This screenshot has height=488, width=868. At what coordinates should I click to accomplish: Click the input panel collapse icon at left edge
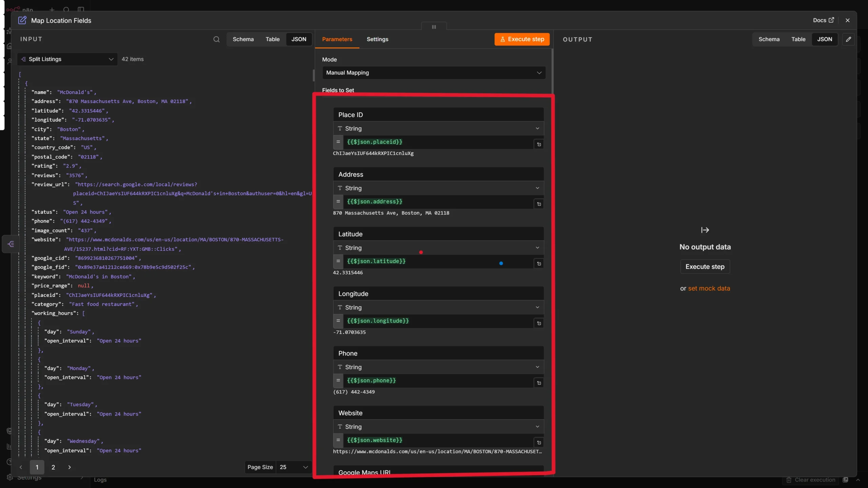11,244
